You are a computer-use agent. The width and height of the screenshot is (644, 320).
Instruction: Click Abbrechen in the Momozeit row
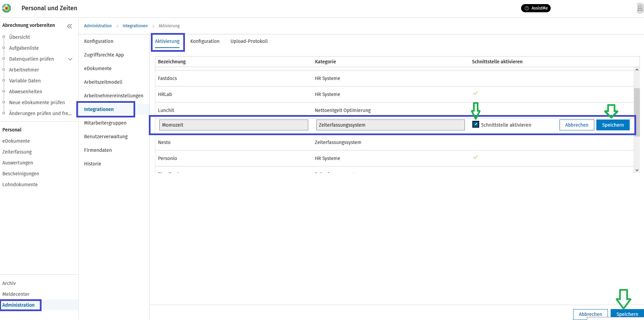[x=577, y=125]
